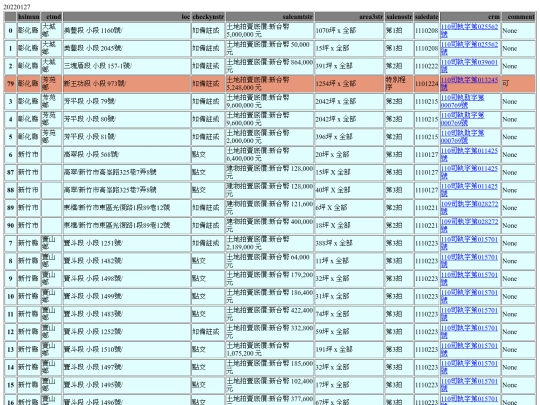Follow the crm link in row 3
Image resolution: width=540 pixels, height=405 pixels.
463,101
